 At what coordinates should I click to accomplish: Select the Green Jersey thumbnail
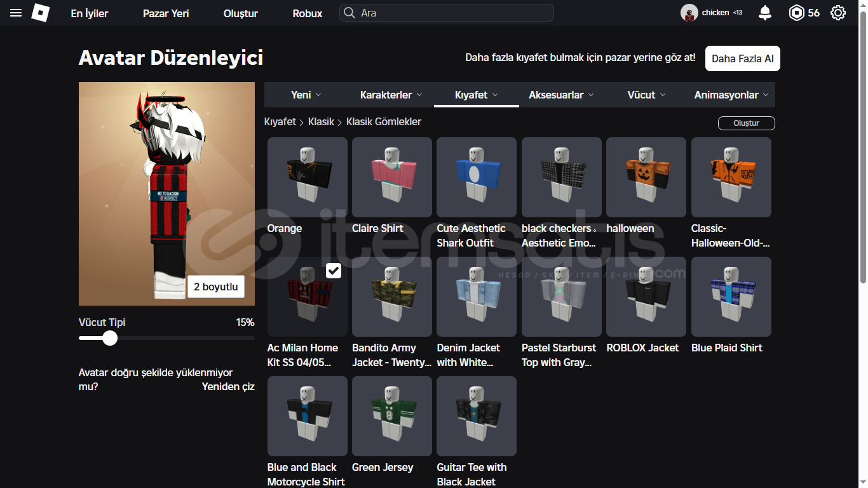pyautogui.click(x=392, y=416)
